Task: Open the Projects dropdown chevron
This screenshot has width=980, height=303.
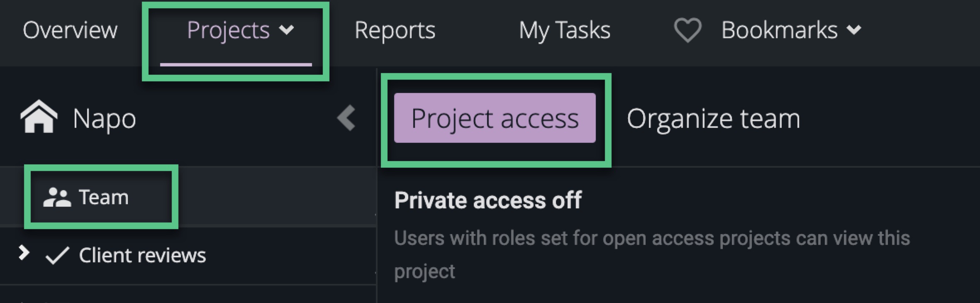Action: (286, 30)
